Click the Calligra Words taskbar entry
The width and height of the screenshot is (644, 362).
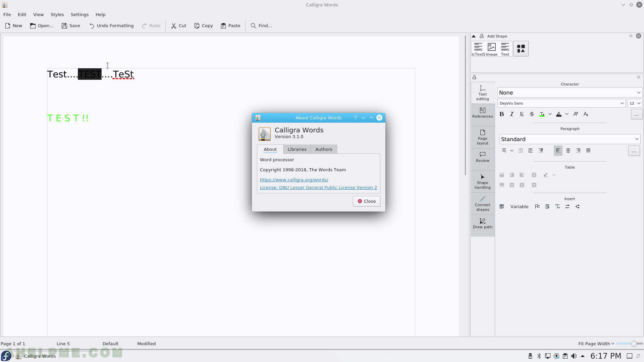pos(36,356)
